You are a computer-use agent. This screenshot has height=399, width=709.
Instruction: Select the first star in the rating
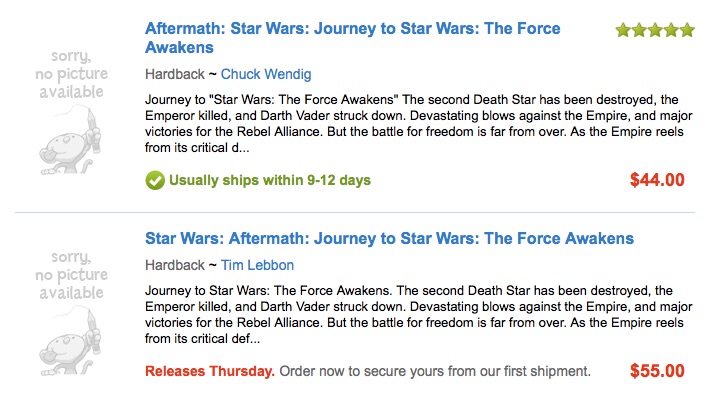click(623, 30)
